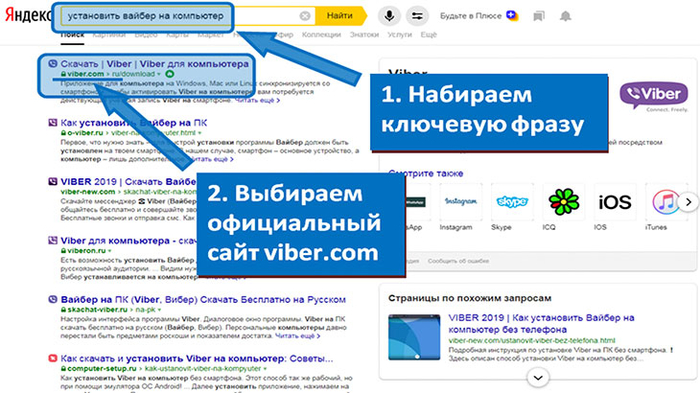Switch to the Поиск tab
Screen dimensions: 700x393
click(x=72, y=34)
